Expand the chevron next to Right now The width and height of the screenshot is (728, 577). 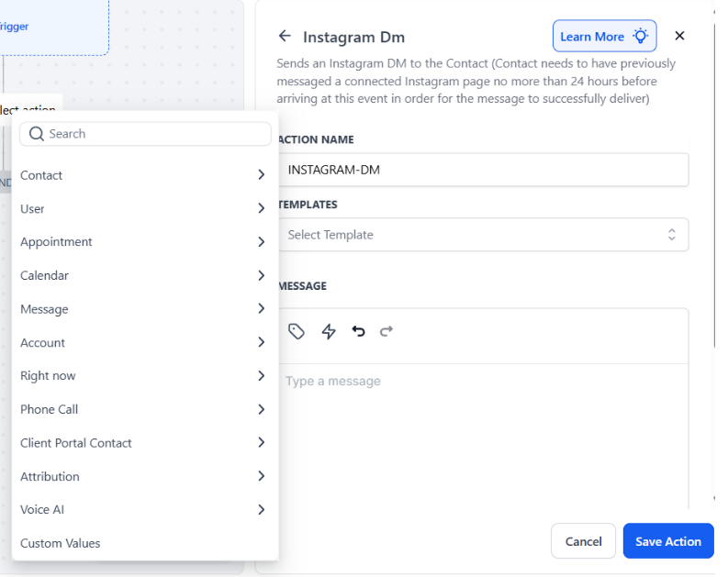click(262, 376)
